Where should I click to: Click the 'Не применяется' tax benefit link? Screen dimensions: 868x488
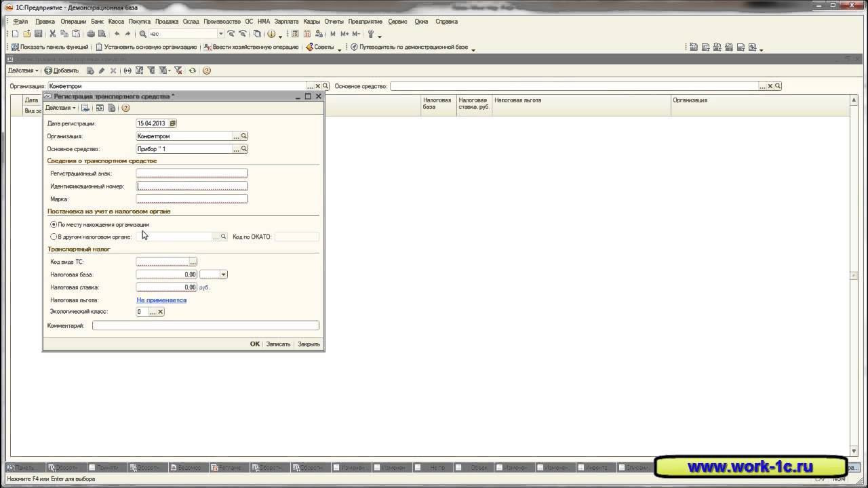[161, 300]
